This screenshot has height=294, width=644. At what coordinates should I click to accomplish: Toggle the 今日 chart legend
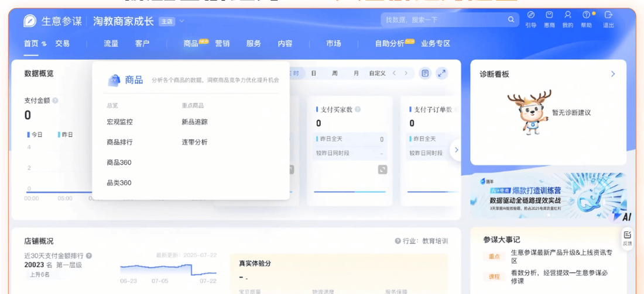(35, 134)
